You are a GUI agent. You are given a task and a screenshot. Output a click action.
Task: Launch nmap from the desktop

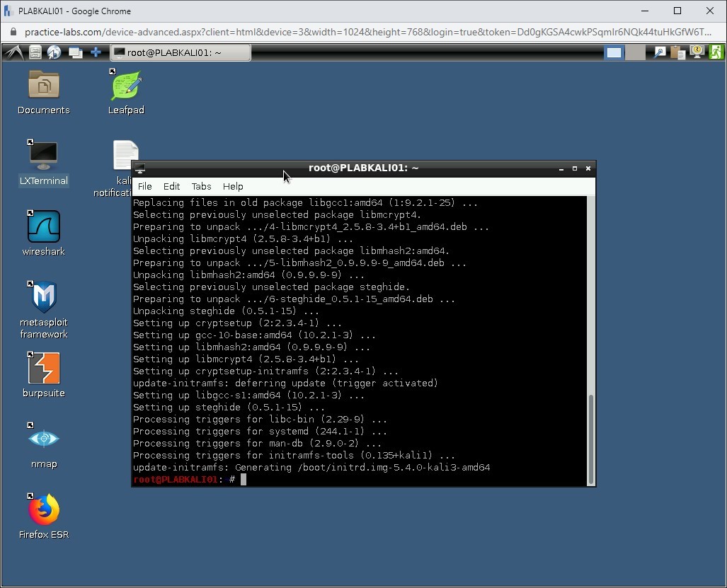[x=44, y=440]
